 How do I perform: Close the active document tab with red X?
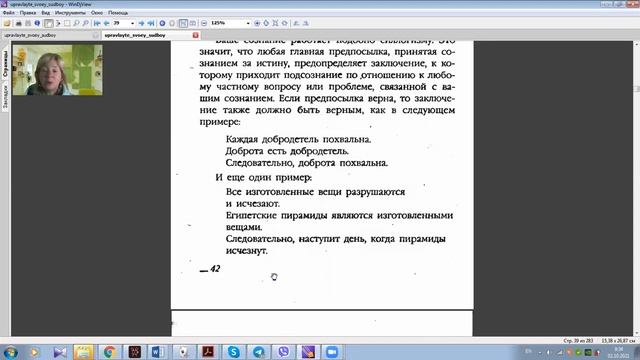pos(196,35)
